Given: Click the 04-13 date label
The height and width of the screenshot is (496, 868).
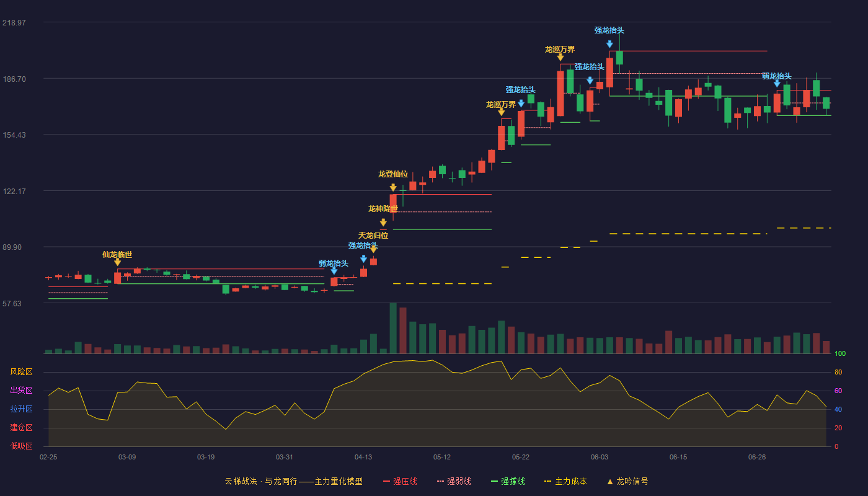Looking at the screenshot, I should point(363,457).
